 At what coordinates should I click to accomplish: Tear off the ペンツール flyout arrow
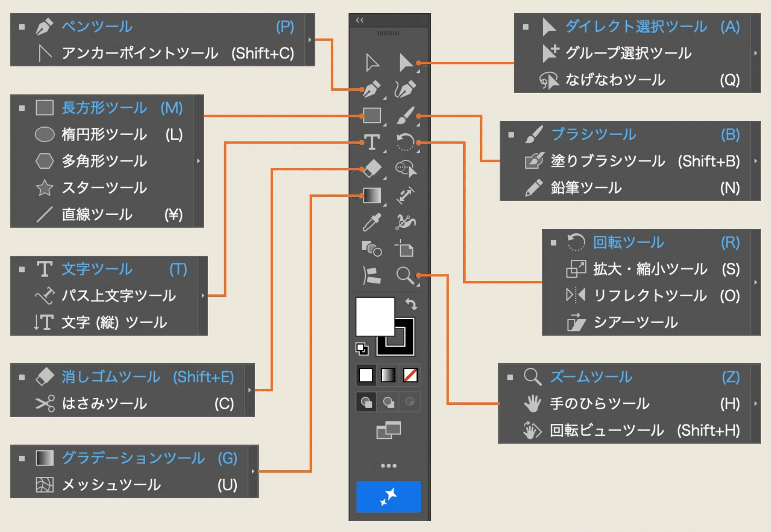pos(310,40)
